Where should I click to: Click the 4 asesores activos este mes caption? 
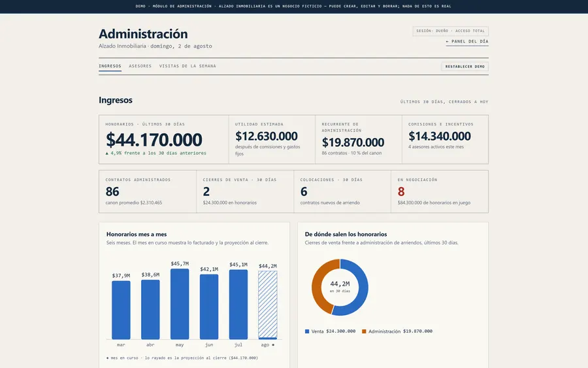[x=436, y=146]
